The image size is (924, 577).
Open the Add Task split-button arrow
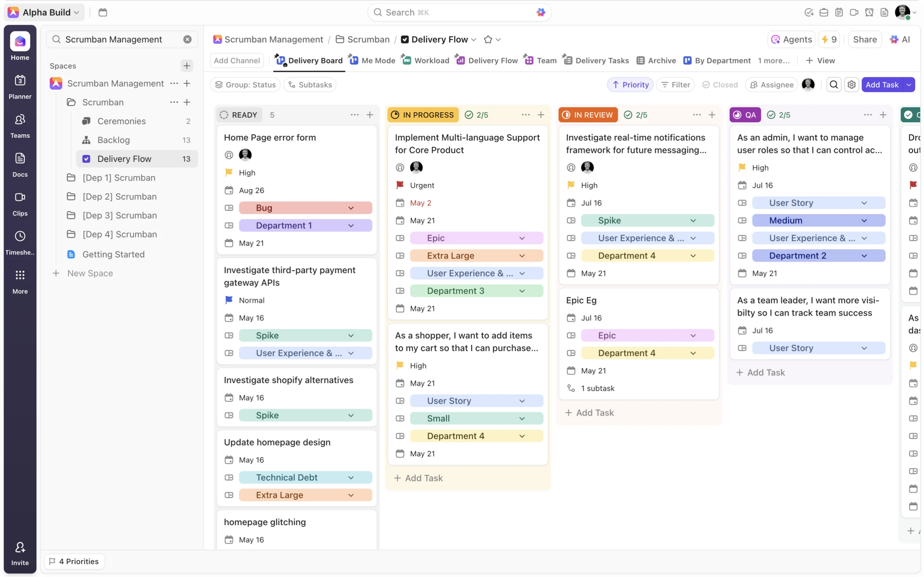pos(909,85)
